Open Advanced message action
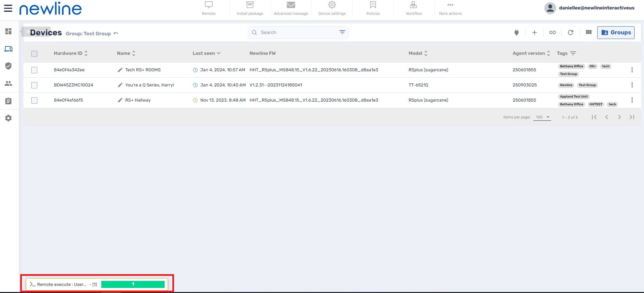 (291, 9)
